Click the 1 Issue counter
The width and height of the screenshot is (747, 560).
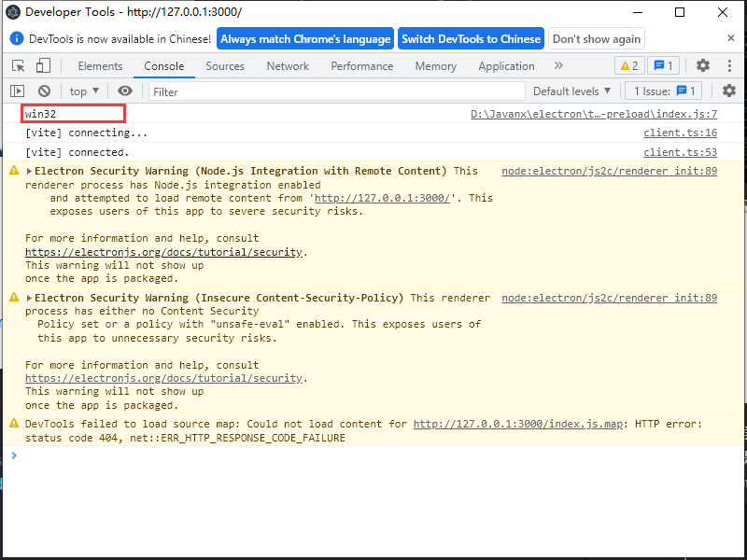(x=664, y=91)
